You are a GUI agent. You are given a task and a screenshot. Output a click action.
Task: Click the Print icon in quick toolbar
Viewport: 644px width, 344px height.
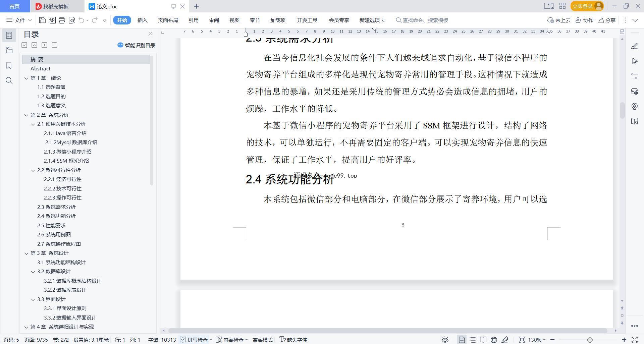(62, 20)
